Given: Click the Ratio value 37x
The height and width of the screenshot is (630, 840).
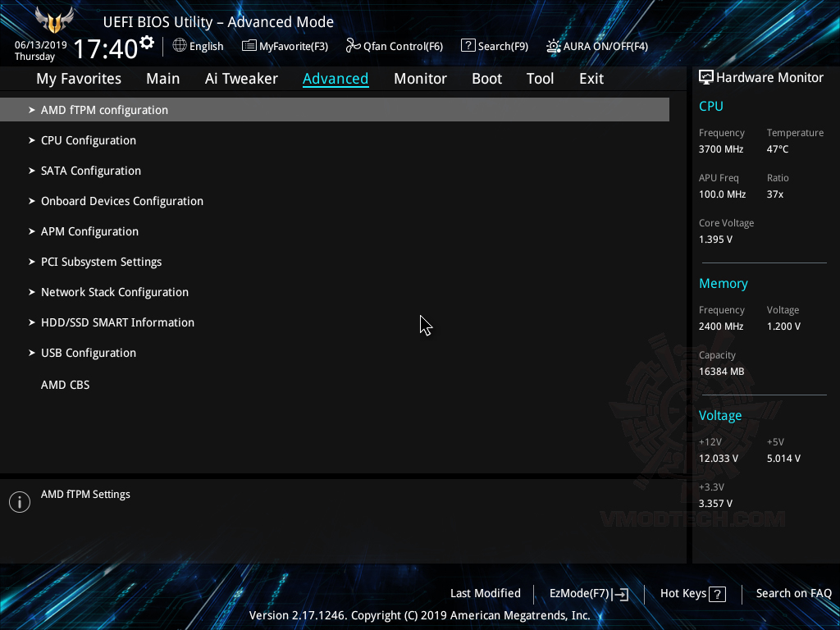Looking at the screenshot, I should pyautogui.click(x=774, y=194).
